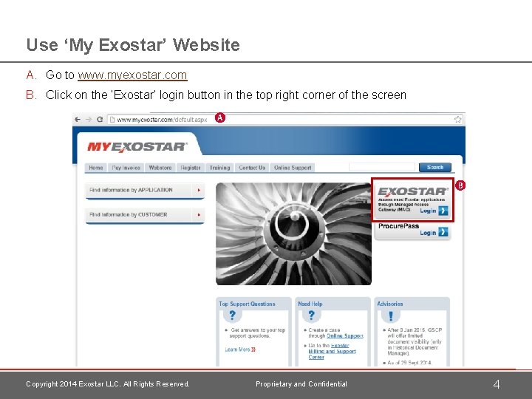The height and width of the screenshot is (399, 532).
Task: Click the Learn More link
Action: (240, 349)
